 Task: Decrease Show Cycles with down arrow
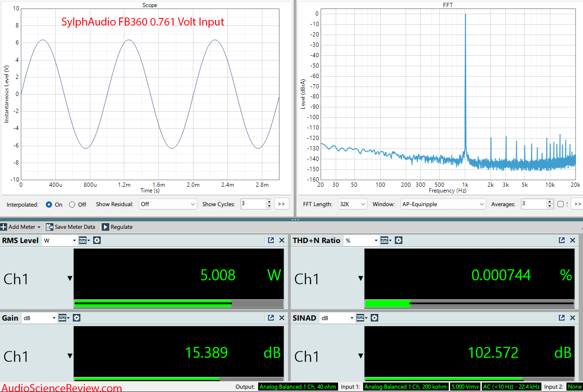(x=269, y=207)
